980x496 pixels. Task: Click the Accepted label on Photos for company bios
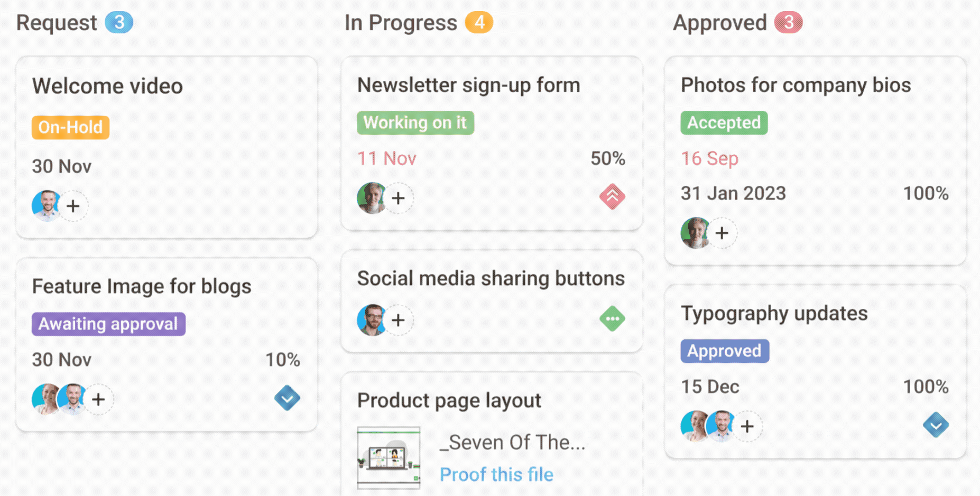click(x=723, y=123)
